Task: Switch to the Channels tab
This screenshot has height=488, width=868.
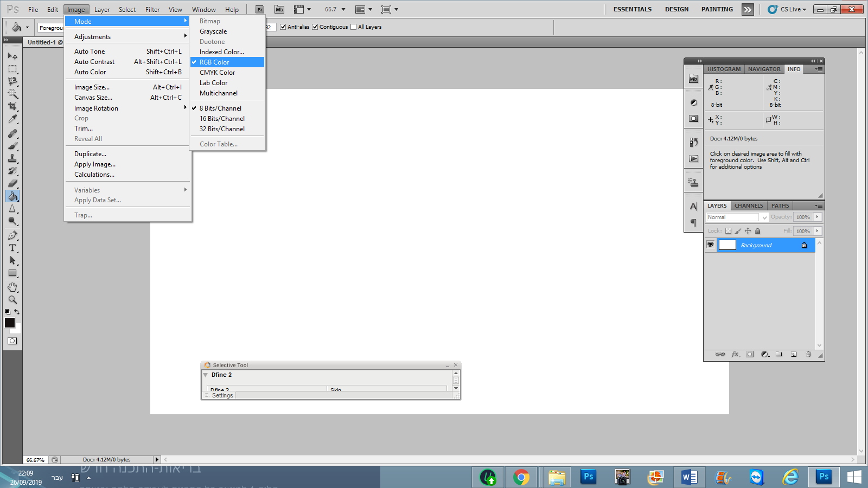Action: [x=749, y=206]
